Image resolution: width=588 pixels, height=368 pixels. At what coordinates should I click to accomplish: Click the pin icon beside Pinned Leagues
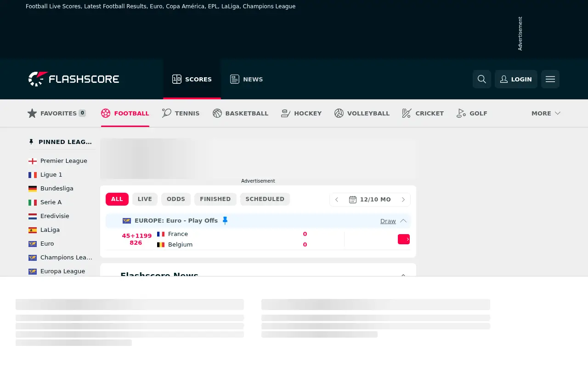point(31,142)
